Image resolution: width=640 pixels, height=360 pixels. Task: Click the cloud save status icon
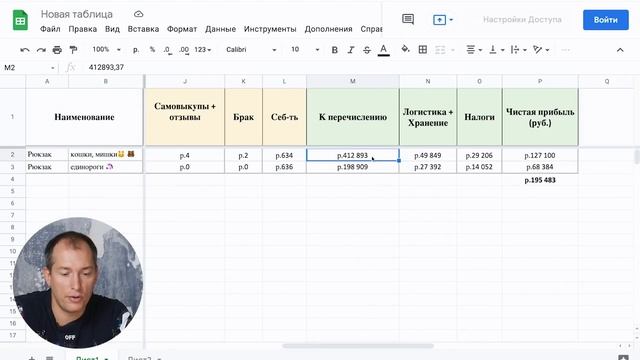click(x=138, y=14)
